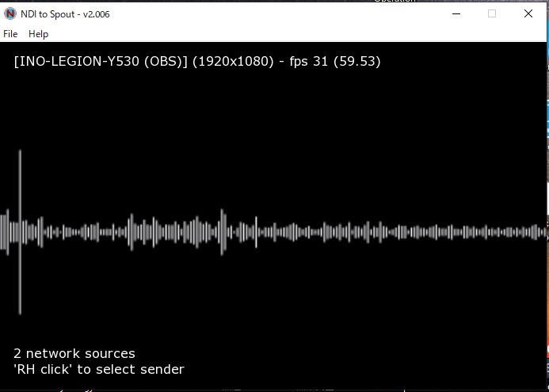Click "'RH click' to select sender" hint
This screenshot has width=549, height=392.
[x=99, y=369]
